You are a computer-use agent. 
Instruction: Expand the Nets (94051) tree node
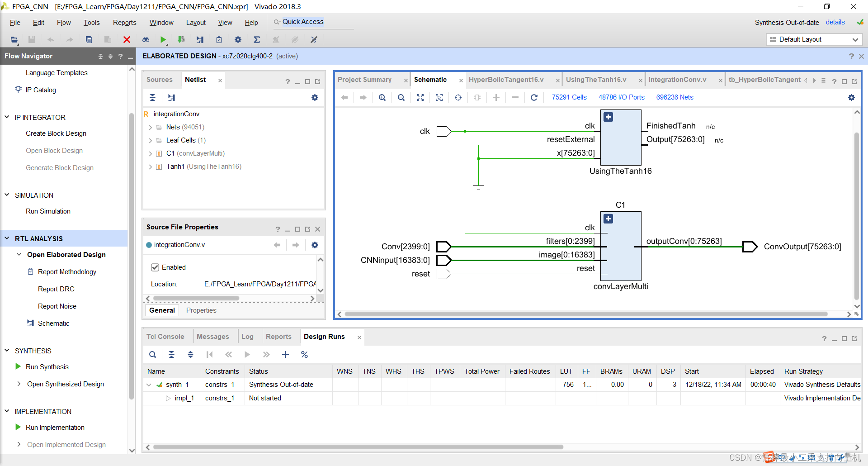point(150,128)
